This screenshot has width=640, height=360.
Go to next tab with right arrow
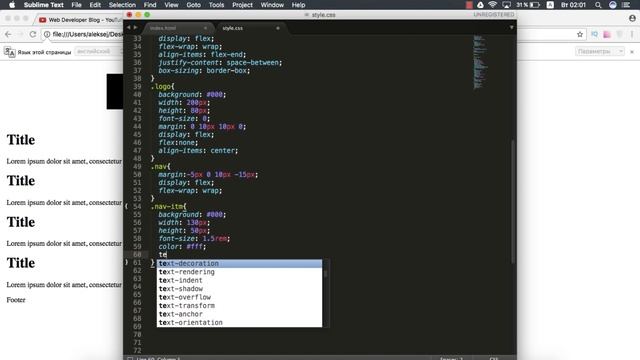[x=136, y=27]
